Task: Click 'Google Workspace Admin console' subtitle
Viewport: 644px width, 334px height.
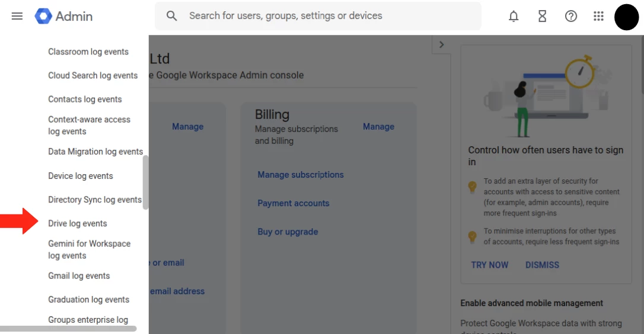Action: [x=230, y=75]
